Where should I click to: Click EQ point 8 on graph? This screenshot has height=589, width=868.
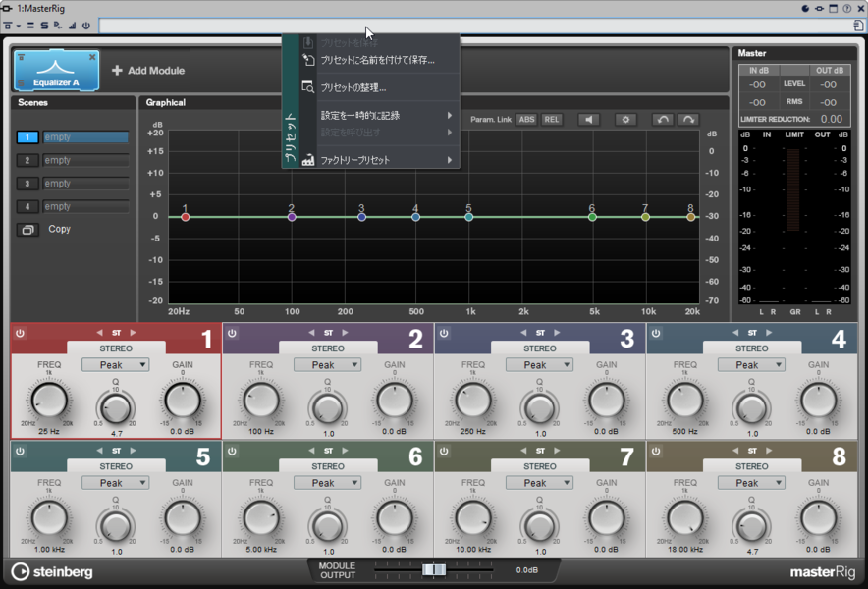(x=691, y=217)
